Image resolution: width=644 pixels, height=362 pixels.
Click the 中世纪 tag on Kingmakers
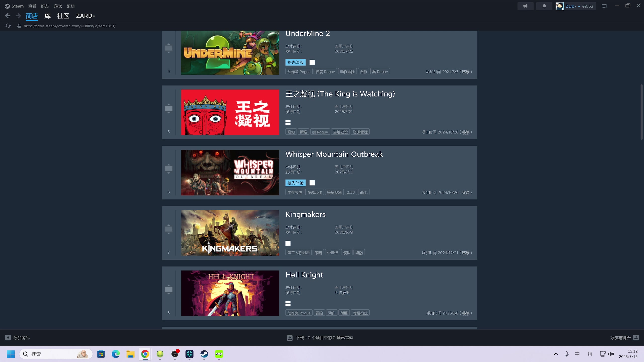pyautogui.click(x=333, y=253)
